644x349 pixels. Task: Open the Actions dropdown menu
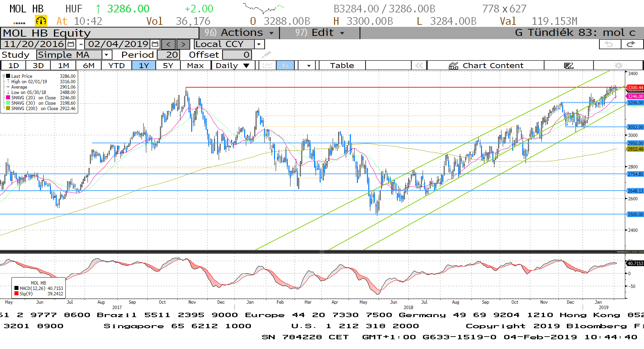click(239, 33)
